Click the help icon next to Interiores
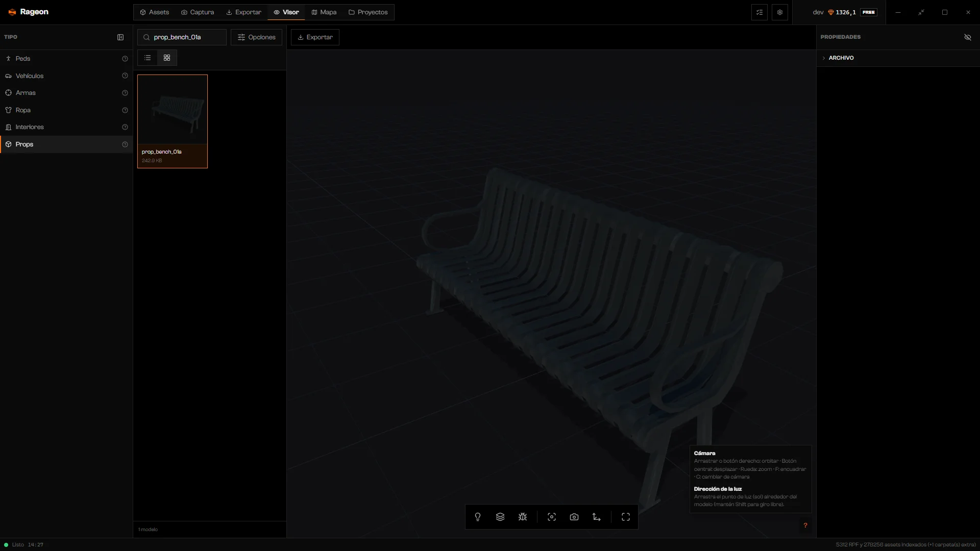The width and height of the screenshot is (980, 551). pyautogui.click(x=125, y=127)
